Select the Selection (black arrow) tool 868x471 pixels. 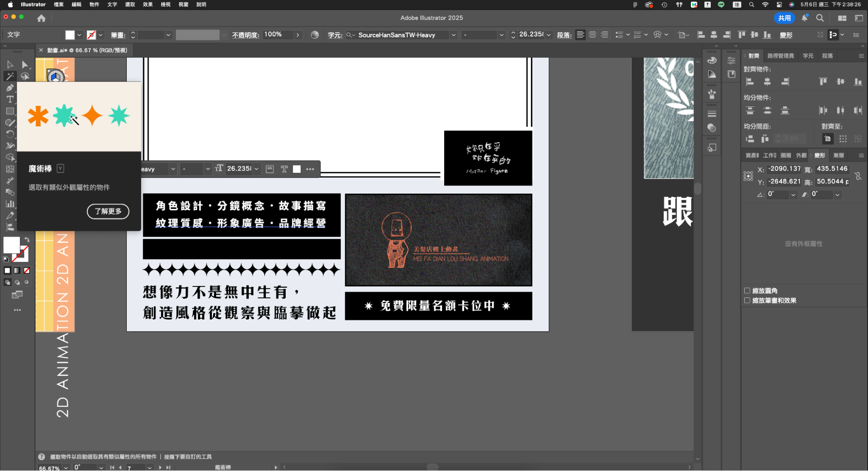[10, 65]
